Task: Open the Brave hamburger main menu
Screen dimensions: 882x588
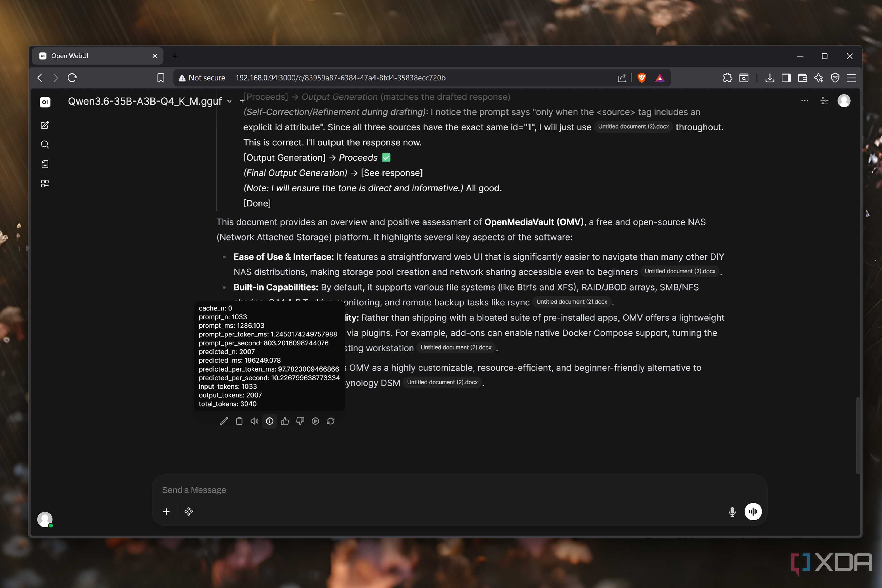Action: tap(851, 78)
